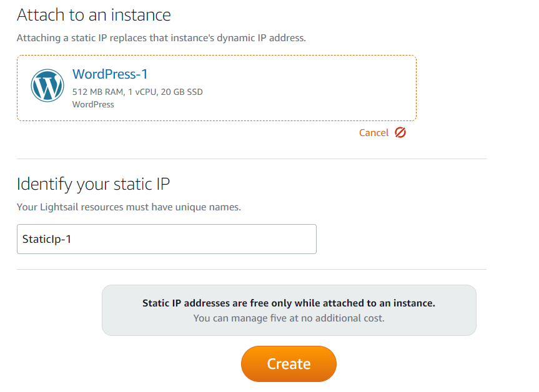Click the Cancel link
Screen dimensions: 539x392
373,132
